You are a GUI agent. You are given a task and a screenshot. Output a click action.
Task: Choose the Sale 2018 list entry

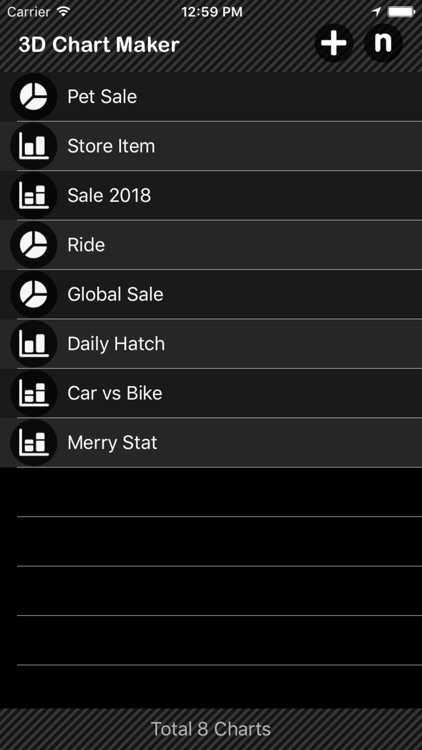coord(211,196)
